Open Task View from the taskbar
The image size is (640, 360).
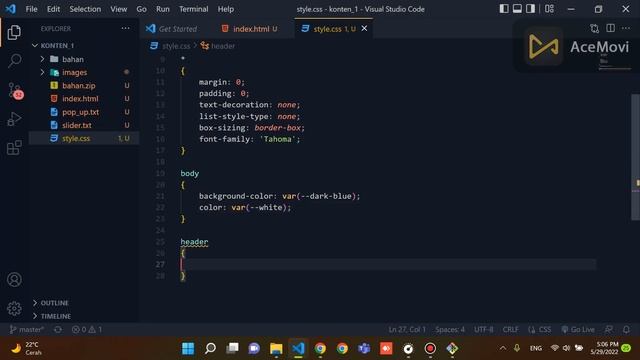232,348
